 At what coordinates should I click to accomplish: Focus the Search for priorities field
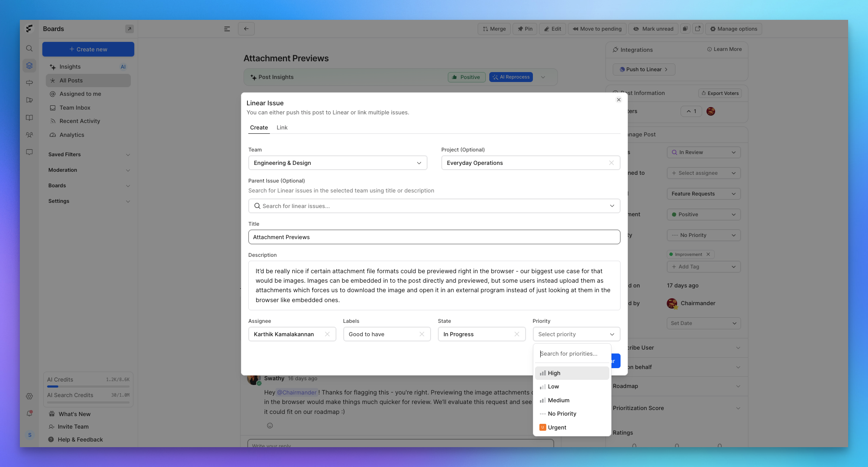[x=572, y=353]
